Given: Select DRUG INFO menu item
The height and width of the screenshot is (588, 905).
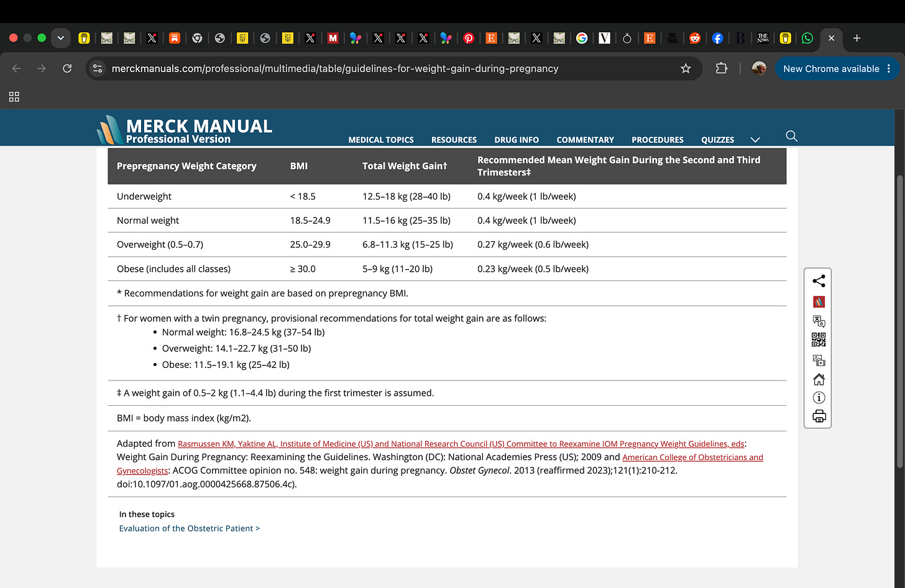Looking at the screenshot, I should [517, 140].
